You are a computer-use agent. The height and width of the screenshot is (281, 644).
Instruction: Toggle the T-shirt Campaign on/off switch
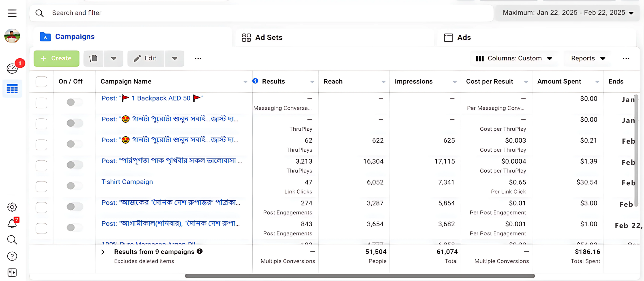tap(74, 186)
